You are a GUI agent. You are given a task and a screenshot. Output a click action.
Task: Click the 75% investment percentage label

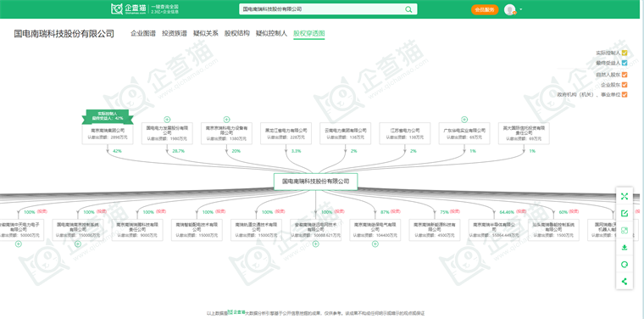pyautogui.click(x=444, y=212)
